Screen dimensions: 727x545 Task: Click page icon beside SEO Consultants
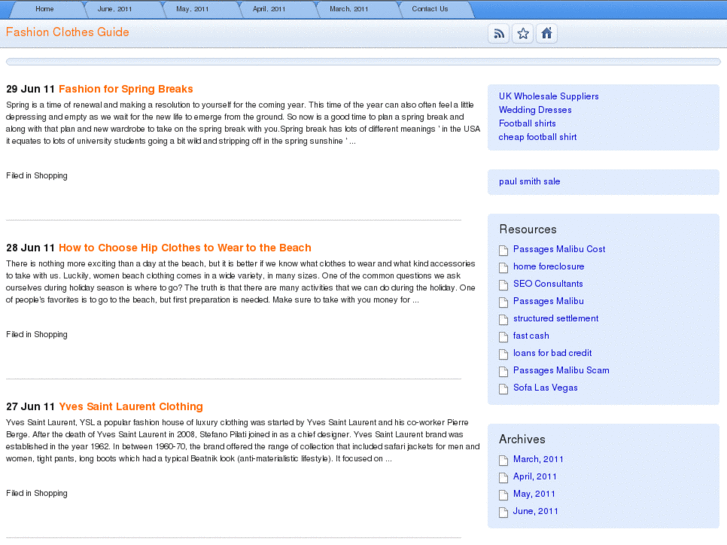[x=504, y=285]
